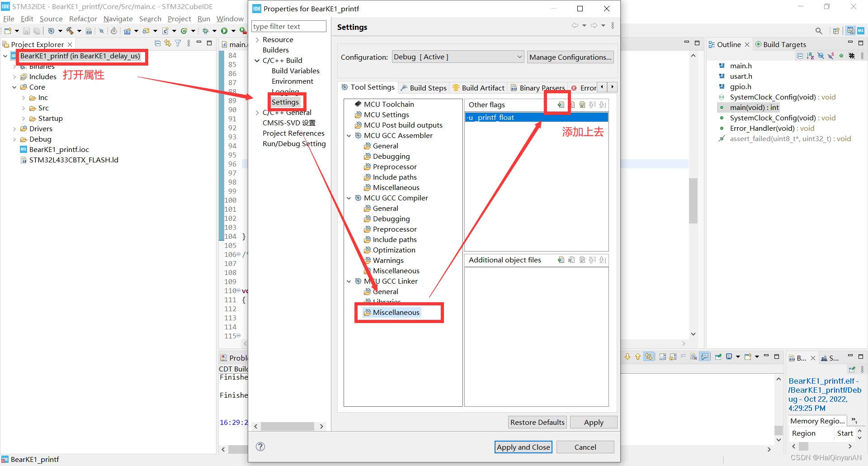Switch to C/C++ perspective icon
The height and width of the screenshot is (466, 868).
(x=851, y=31)
